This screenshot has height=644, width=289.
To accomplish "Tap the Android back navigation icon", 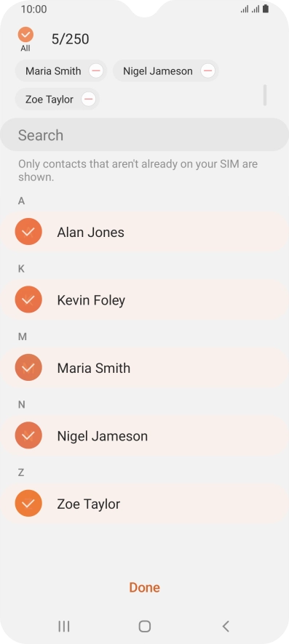I will (x=225, y=626).
